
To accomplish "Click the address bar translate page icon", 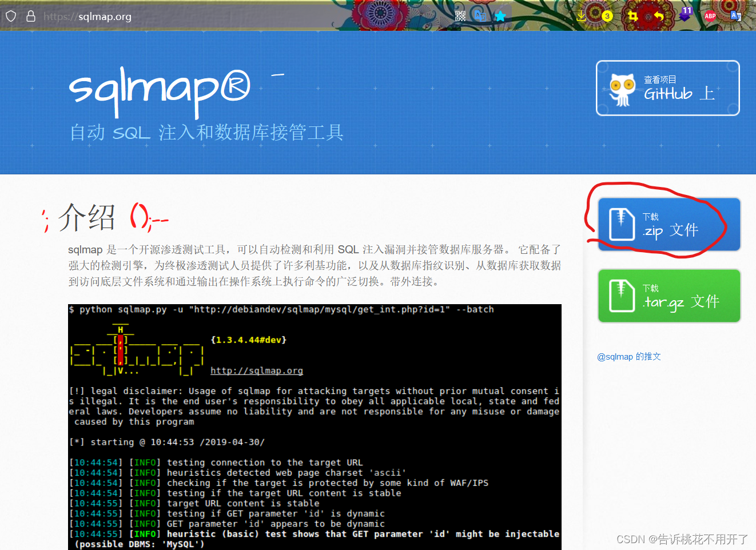I will [480, 15].
